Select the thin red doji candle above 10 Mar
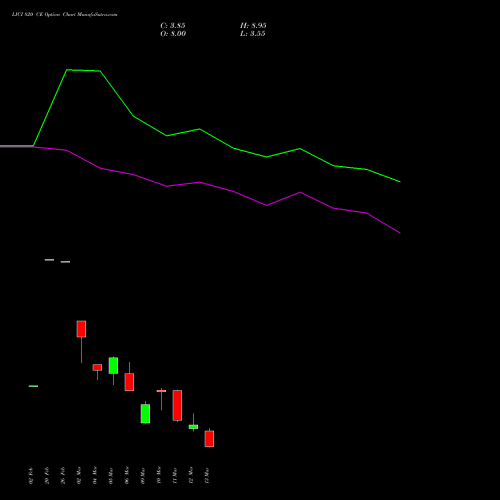This screenshot has width=500, height=500. click(161, 391)
